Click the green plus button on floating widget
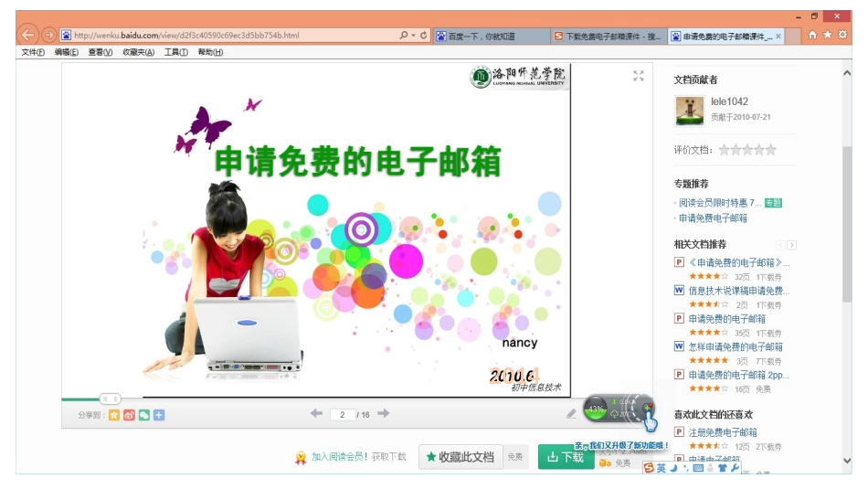This screenshot has width=868, height=489. pos(647,408)
